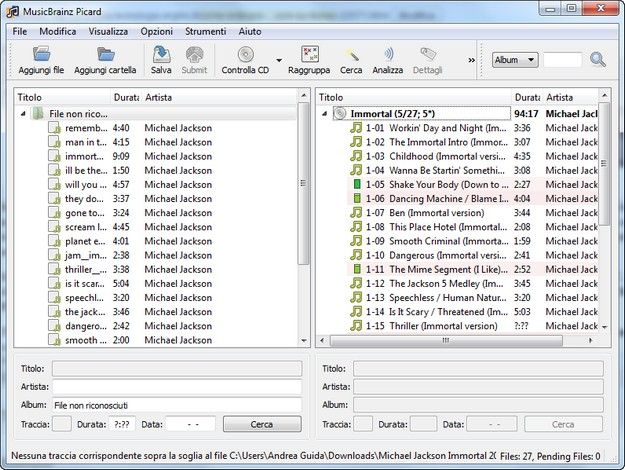Click note icon of track 1-01
Screen dimensions: 625x470
pos(356,128)
